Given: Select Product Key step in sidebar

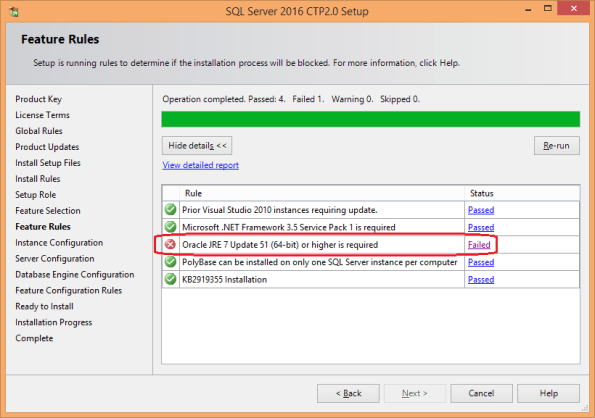Looking at the screenshot, I should [38, 99].
